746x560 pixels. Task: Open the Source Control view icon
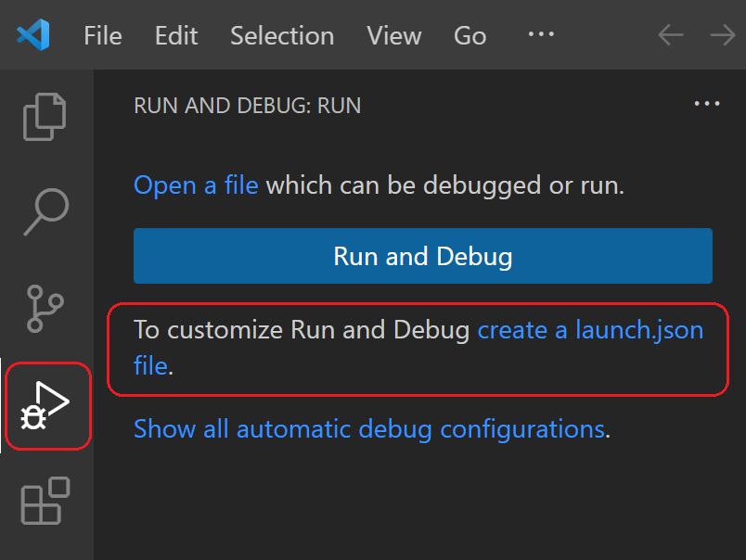point(44,308)
